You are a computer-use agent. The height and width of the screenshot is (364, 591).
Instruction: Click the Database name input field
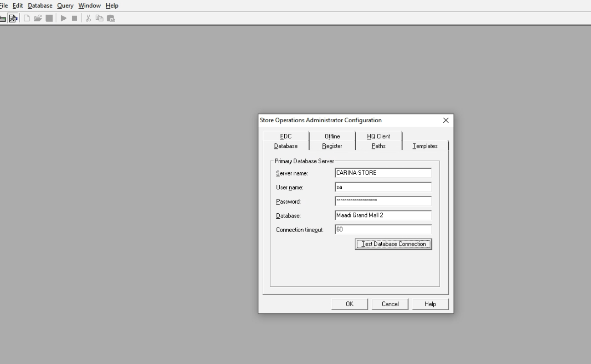tap(383, 215)
